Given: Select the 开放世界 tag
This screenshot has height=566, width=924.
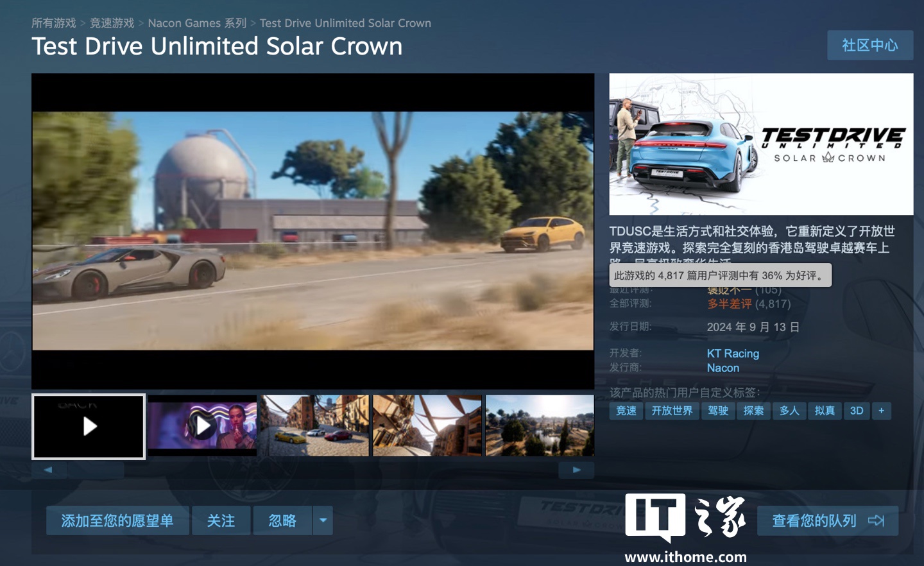Looking at the screenshot, I should coord(672,411).
